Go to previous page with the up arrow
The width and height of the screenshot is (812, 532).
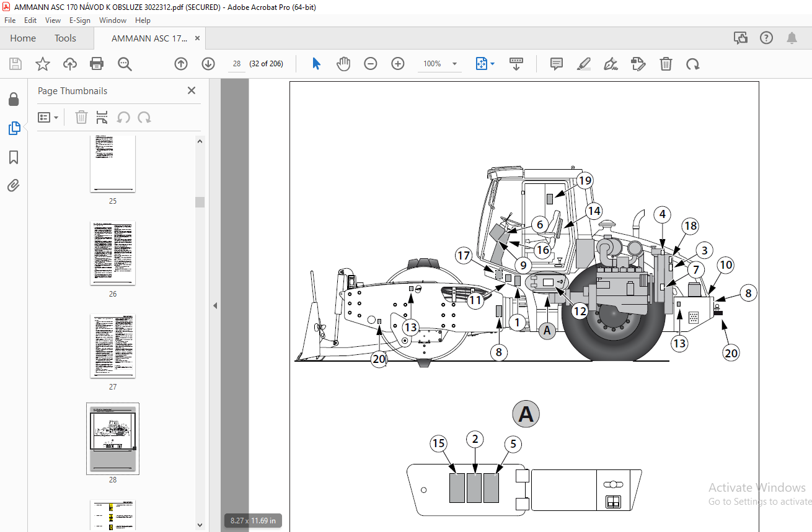point(181,64)
